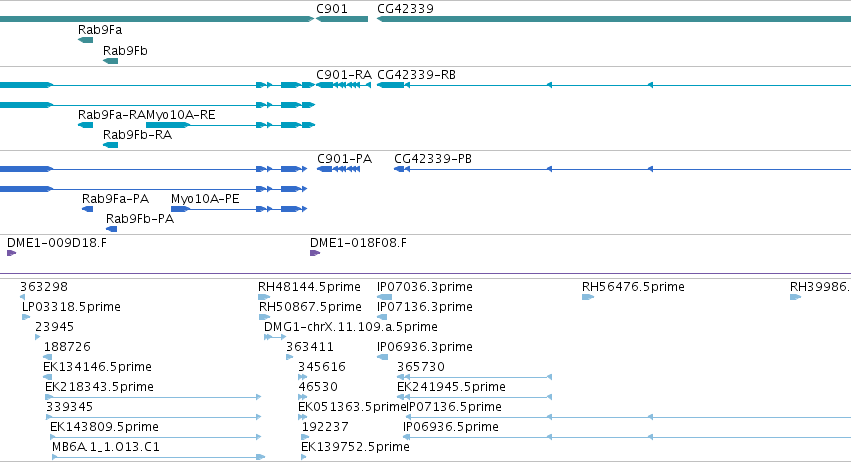851x462 pixels.
Task: Click the EK241945.5prime EST label
Action: [x=452, y=387]
